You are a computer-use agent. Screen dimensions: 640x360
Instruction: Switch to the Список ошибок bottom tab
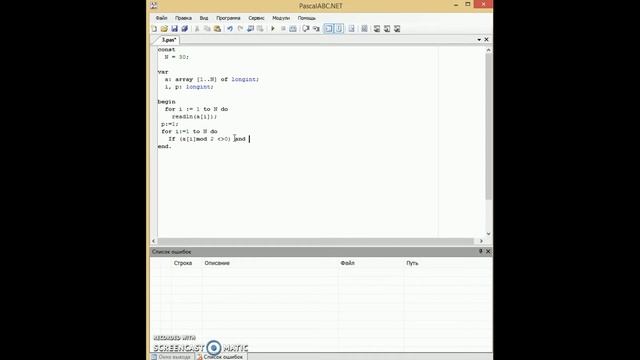(x=220, y=357)
